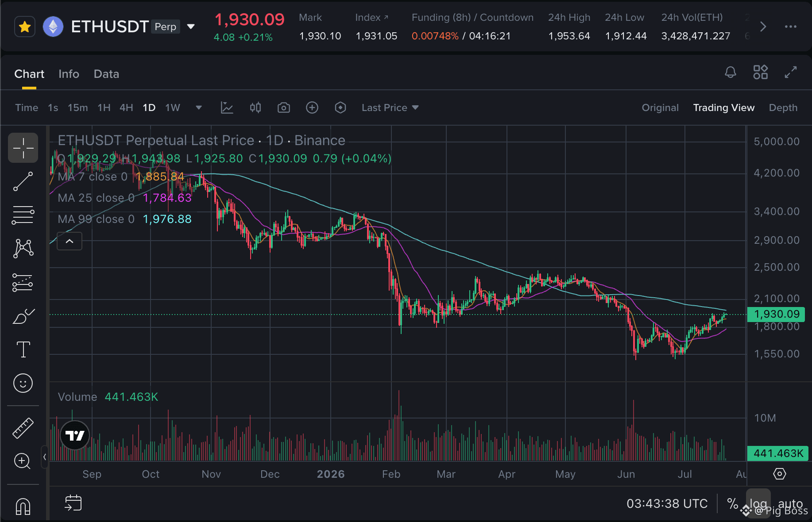Switch to the Info tab
812x522 pixels.
click(69, 74)
